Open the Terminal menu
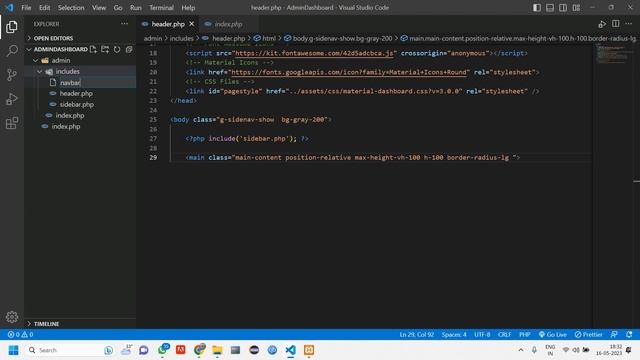Screen dimensions: 640x360 click(161, 7)
